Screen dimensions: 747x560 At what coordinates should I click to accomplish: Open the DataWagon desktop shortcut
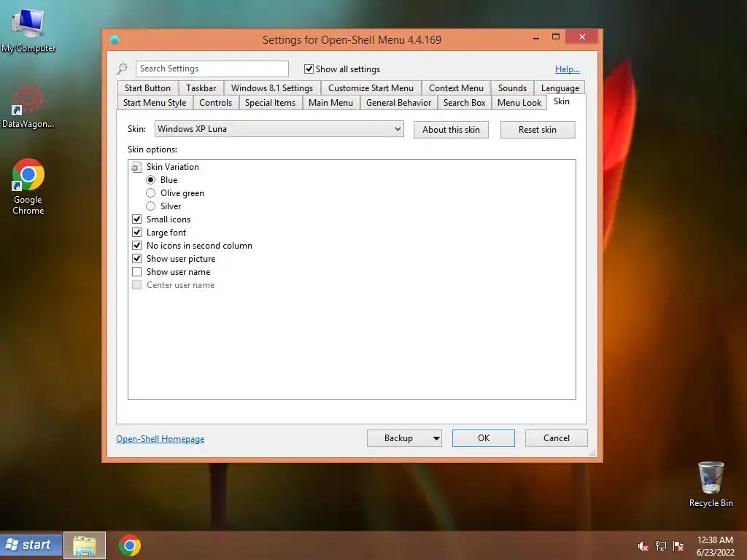pos(28,106)
